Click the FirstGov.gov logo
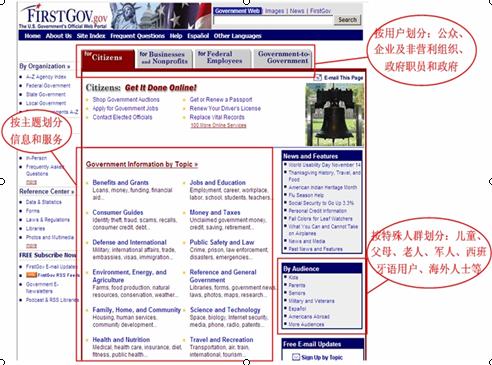The image size is (492, 365). pos(64,16)
